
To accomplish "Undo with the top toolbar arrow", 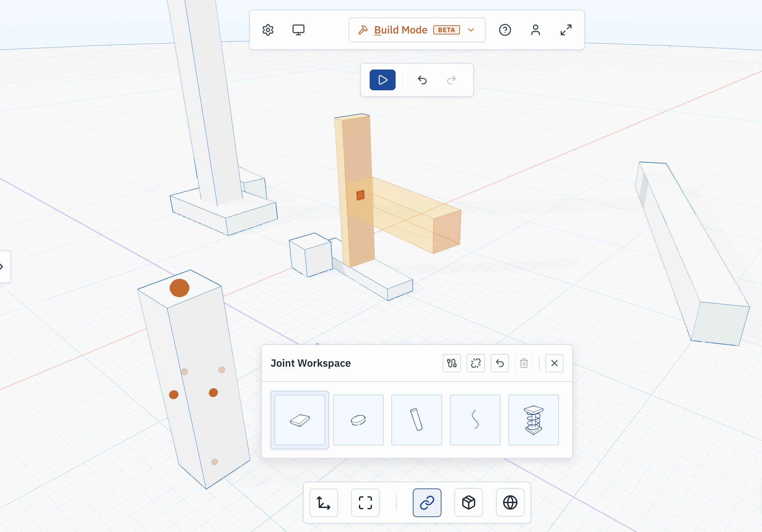I will [422, 80].
